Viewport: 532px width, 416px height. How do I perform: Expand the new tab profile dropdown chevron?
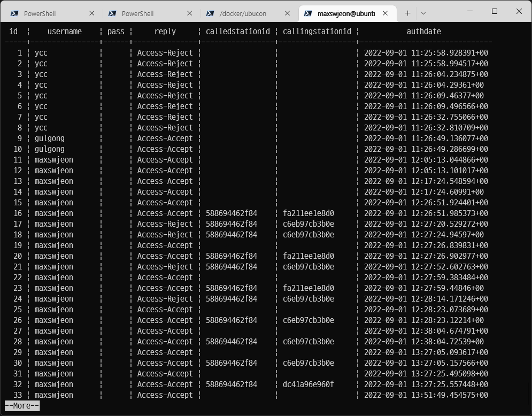coord(423,13)
